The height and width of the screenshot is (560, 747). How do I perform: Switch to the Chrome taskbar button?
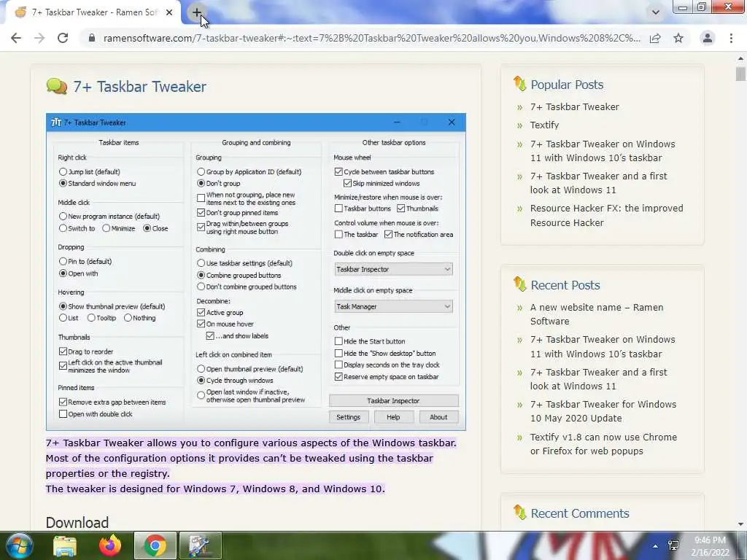point(155,545)
